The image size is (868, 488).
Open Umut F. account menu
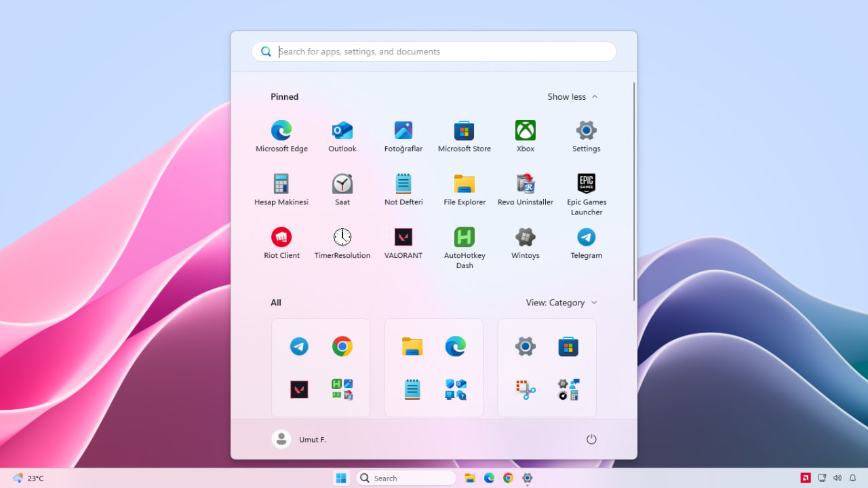coord(299,439)
